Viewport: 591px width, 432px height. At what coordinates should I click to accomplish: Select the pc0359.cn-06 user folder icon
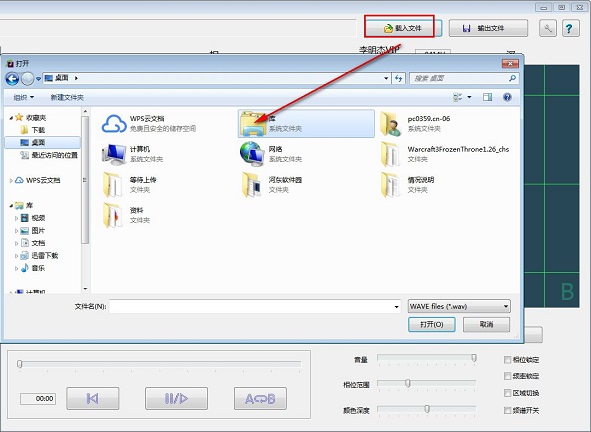point(391,124)
